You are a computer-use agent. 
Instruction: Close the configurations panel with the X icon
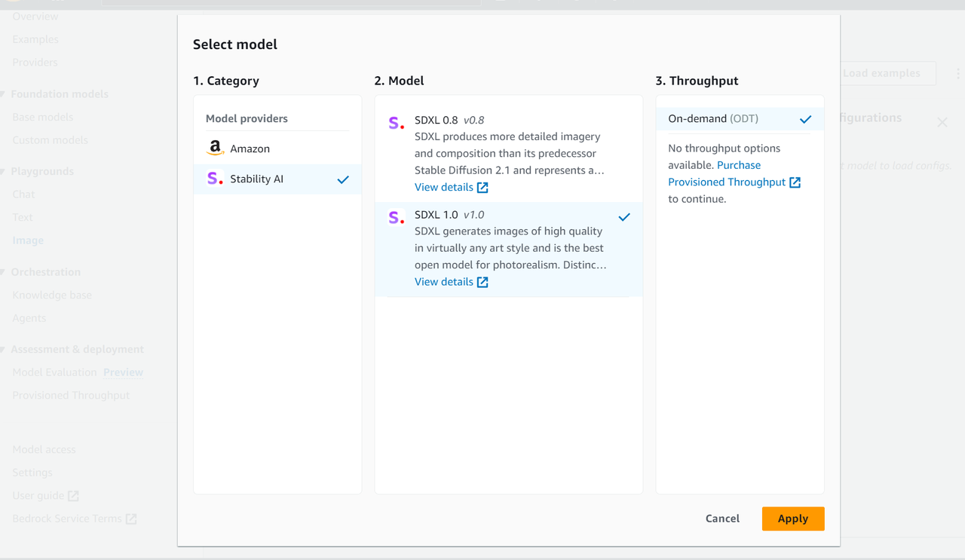(942, 122)
